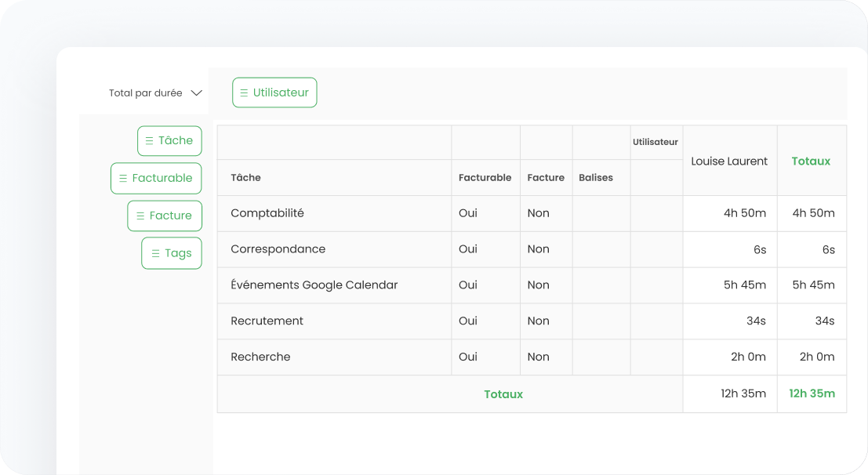Image resolution: width=868 pixels, height=475 pixels.
Task: Select the Recherche task row
Action: (532, 357)
